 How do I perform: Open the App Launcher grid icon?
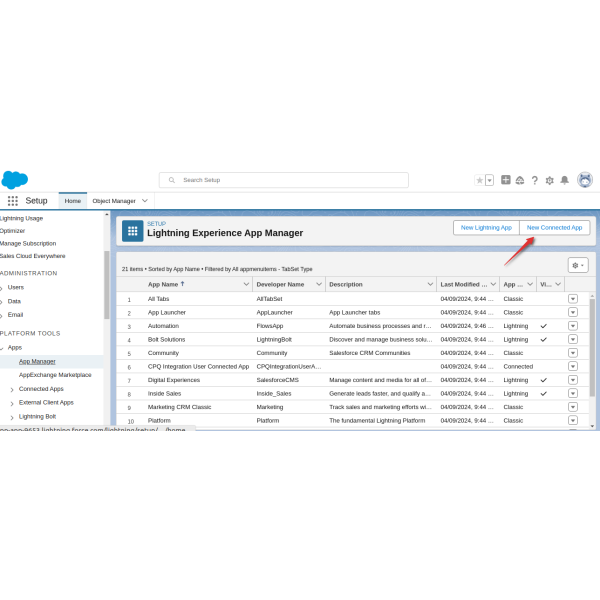(x=13, y=201)
